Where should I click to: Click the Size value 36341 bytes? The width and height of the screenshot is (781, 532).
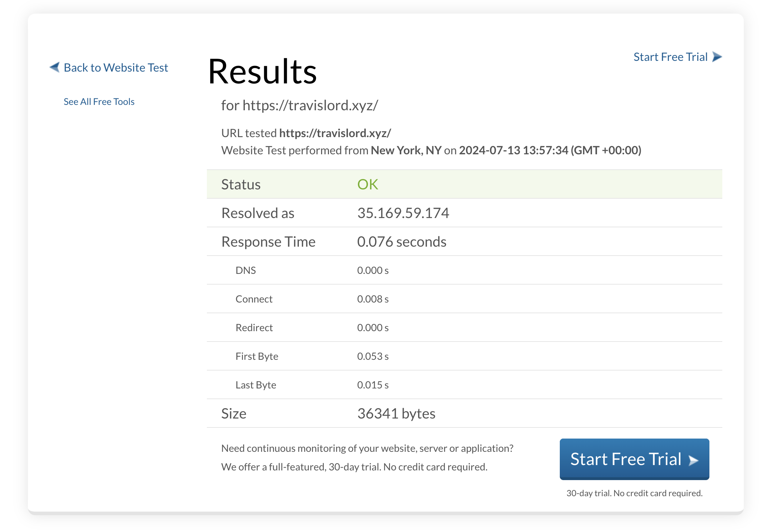click(396, 413)
